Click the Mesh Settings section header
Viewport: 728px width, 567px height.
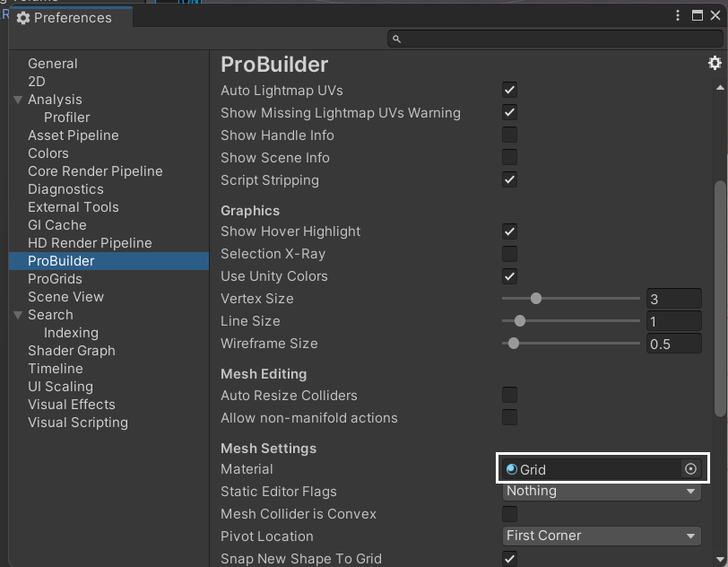pyautogui.click(x=269, y=449)
